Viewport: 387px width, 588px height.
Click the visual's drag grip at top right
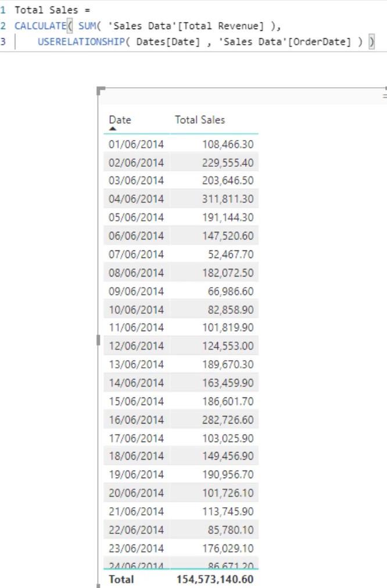click(385, 96)
